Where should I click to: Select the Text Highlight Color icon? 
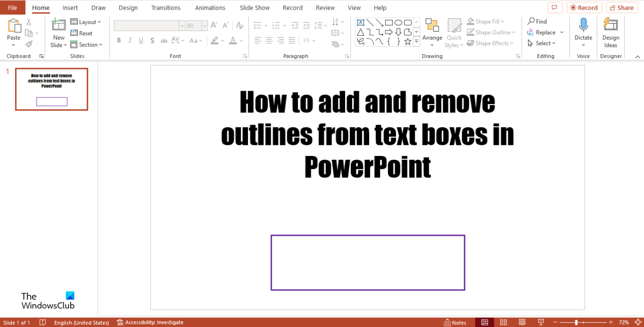pyautogui.click(x=214, y=40)
